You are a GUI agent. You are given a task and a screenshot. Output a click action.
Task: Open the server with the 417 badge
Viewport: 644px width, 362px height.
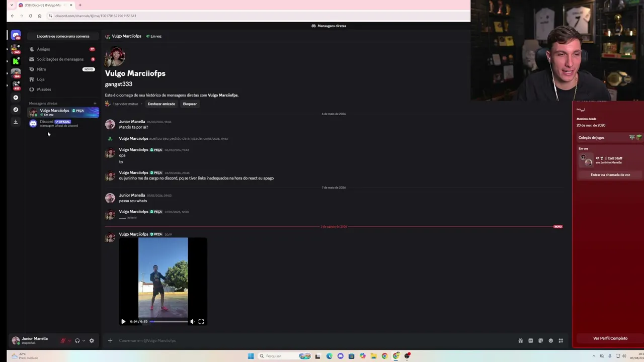coord(16,85)
